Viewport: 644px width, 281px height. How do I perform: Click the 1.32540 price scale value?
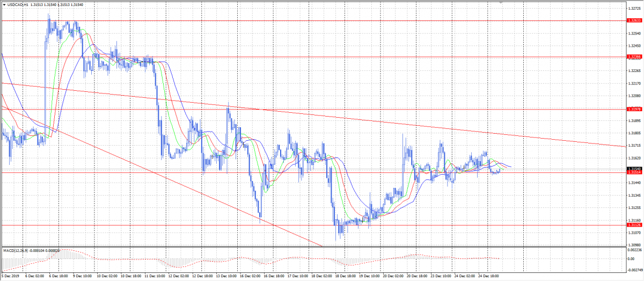tap(634, 33)
